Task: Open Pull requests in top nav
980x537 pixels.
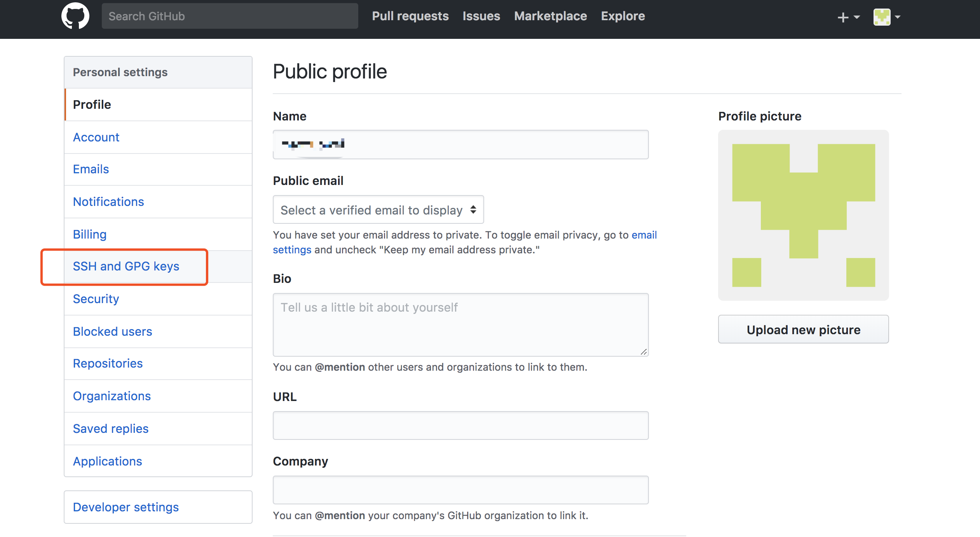Action: coord(410,16)
